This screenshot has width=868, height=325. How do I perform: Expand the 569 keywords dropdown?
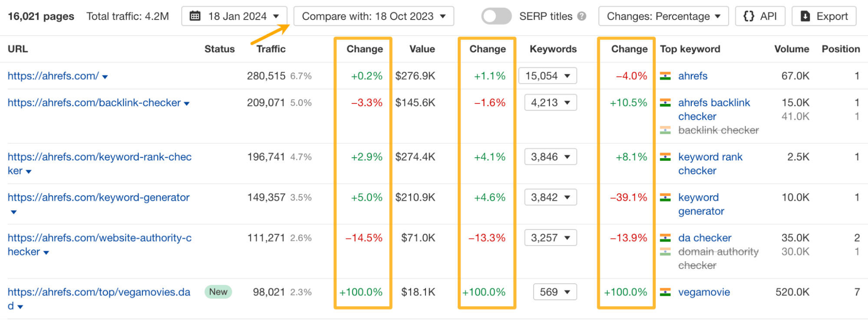coord(555,292)
